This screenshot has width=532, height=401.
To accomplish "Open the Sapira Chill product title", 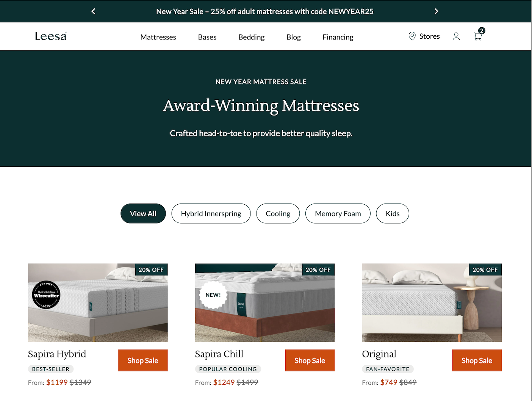I will pos(219,354).
